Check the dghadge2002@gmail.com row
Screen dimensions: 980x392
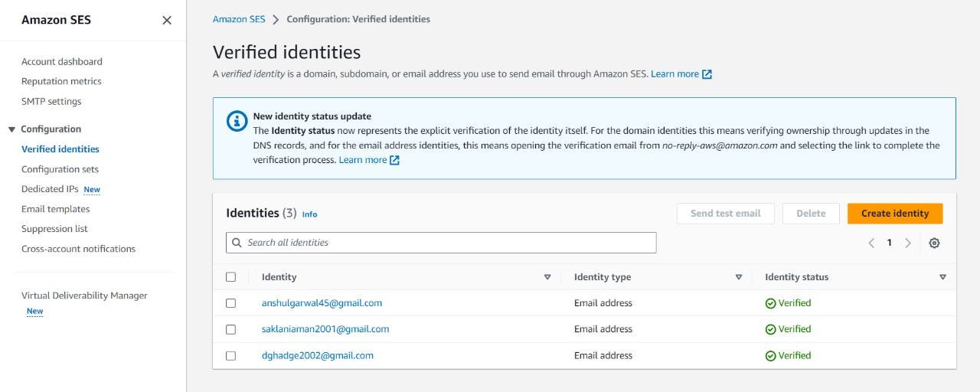pyautogui.click(x=231, y=355)
